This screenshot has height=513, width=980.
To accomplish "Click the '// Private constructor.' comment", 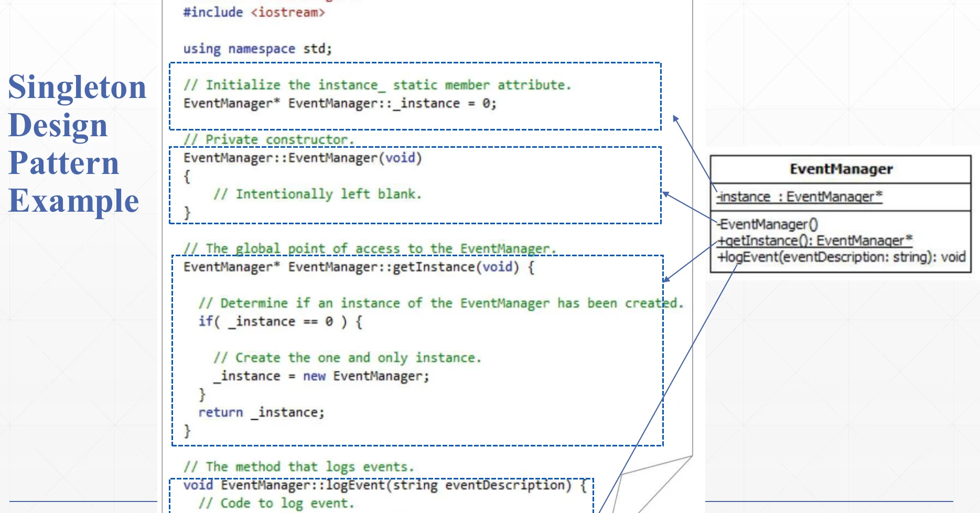I will point(268,139).
